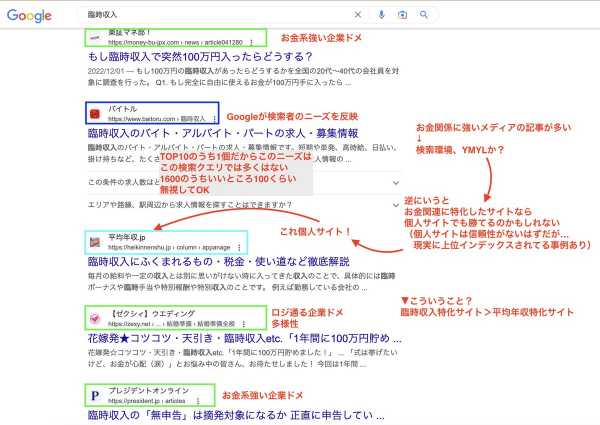Start voice search with the microphone icon

tap(381, 15)
